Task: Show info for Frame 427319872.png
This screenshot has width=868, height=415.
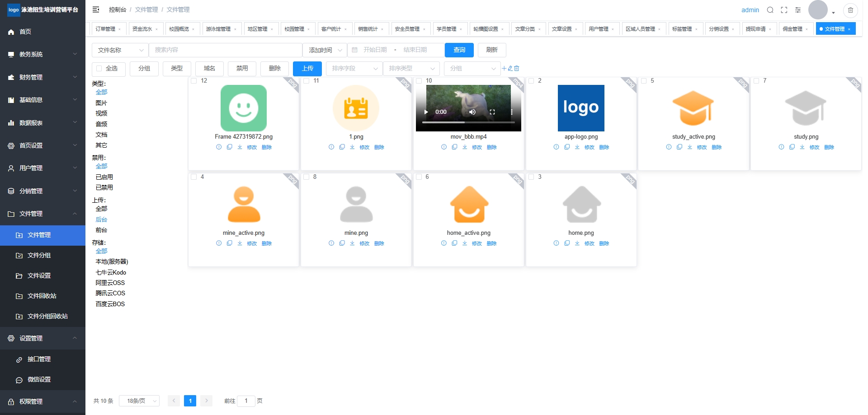Action: tap(219, 147)
